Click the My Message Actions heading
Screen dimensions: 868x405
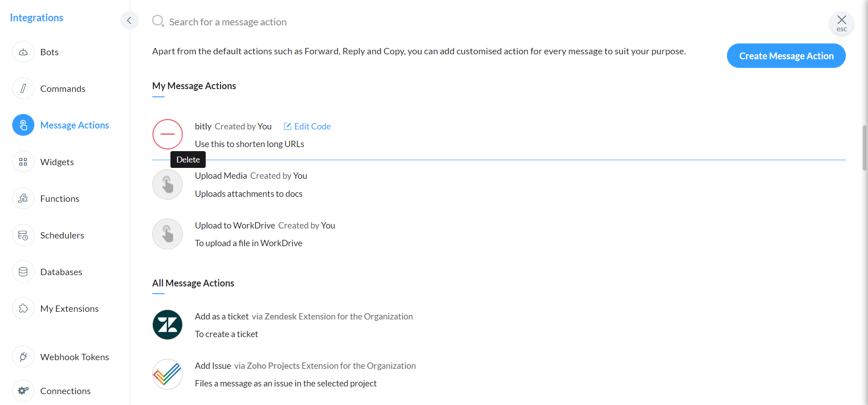194,86
